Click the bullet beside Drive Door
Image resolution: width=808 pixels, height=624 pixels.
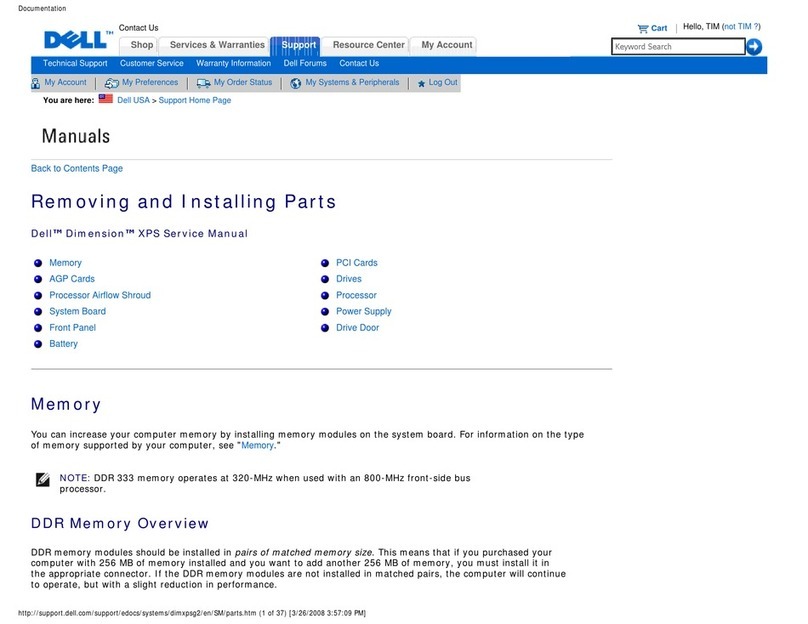(325, 328)
